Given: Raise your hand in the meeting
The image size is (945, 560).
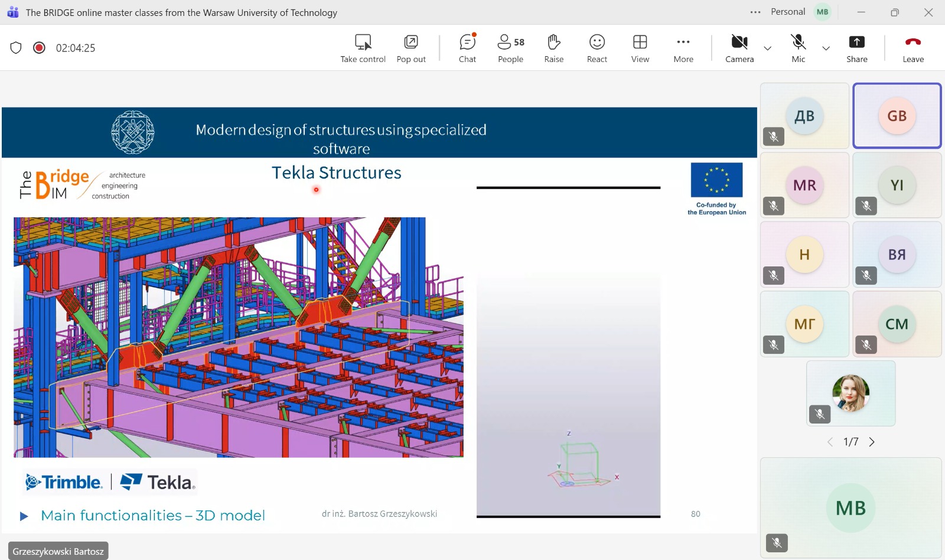Looking at the screenshot, I should (553, 48).
